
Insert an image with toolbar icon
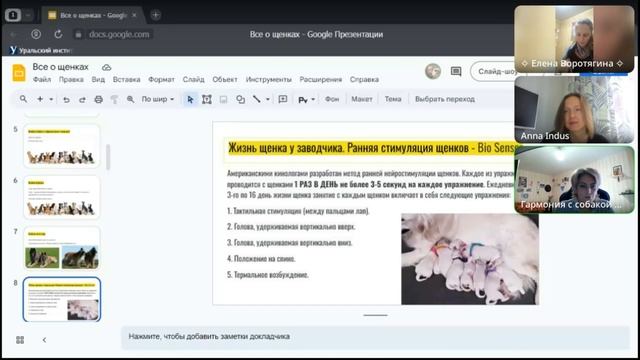(x=223, y=99)
